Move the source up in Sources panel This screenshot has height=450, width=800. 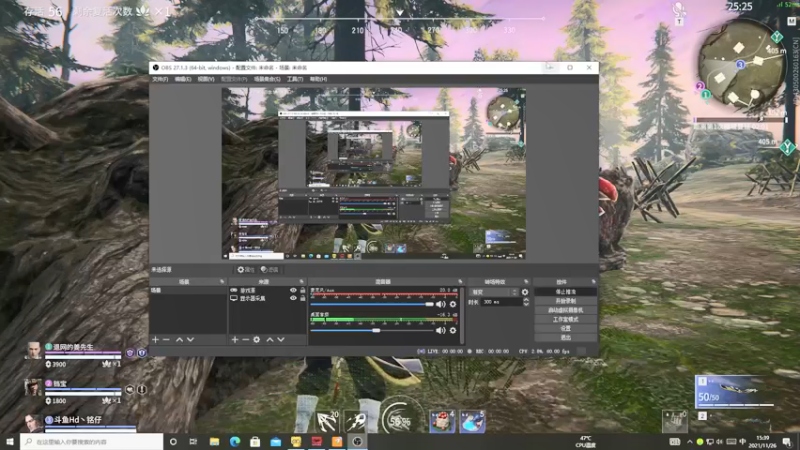pos(270,339)
